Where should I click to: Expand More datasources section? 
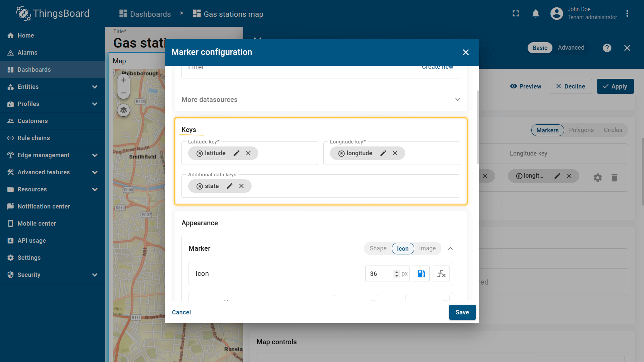(x=458, y=100)
